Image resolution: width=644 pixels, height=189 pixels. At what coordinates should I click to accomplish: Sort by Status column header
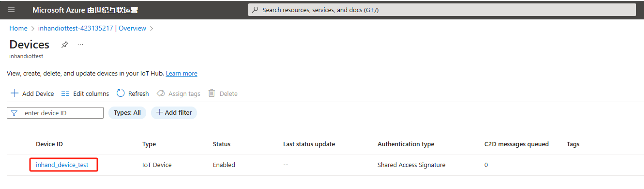click(x=222, y=144)
